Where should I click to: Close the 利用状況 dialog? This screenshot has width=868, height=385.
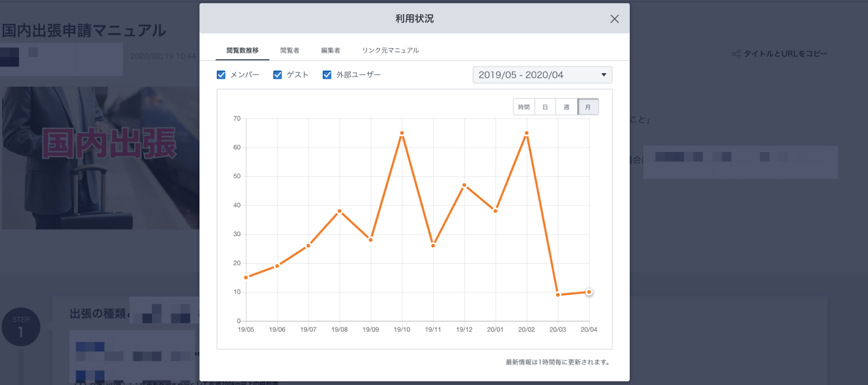click(x=614, y=19)
